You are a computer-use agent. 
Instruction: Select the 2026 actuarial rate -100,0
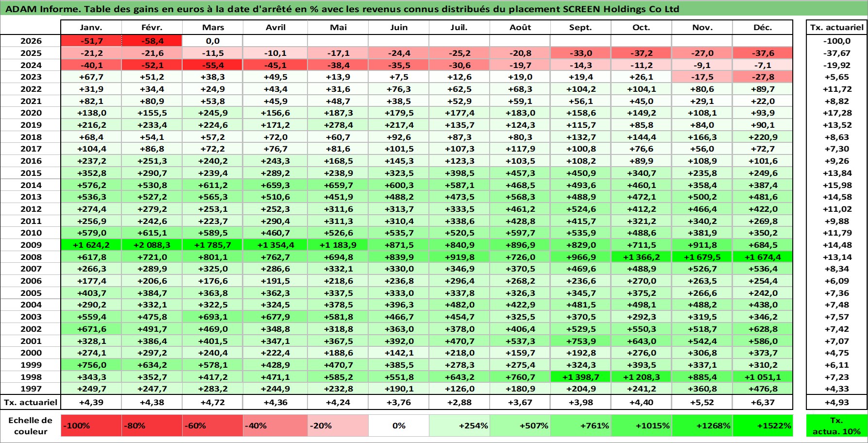837,41
